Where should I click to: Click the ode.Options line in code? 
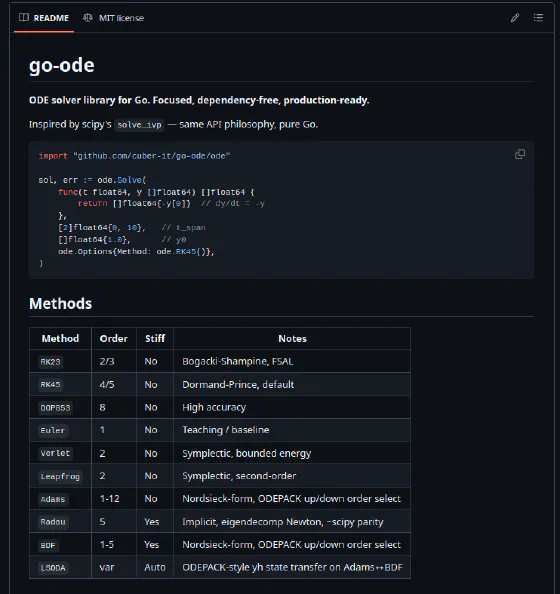tap(136, 252)
